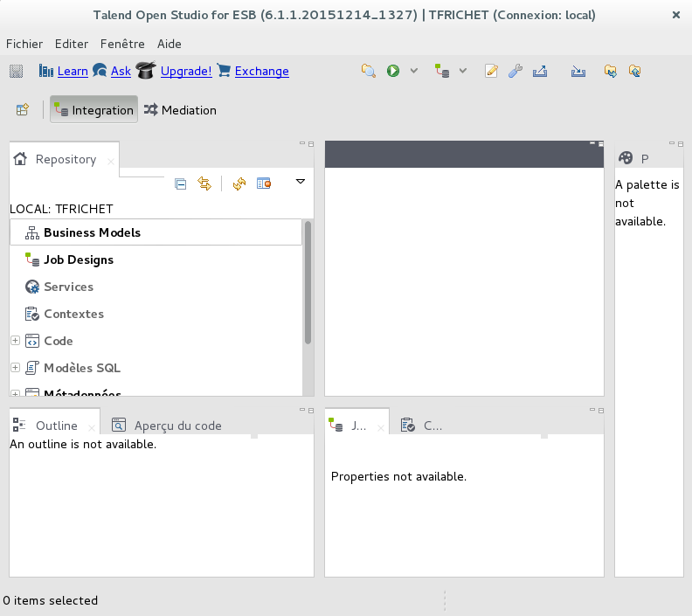Open the Learn link
Image resolution: width=692 pixels, height=616 pixels.
(73, 71)
